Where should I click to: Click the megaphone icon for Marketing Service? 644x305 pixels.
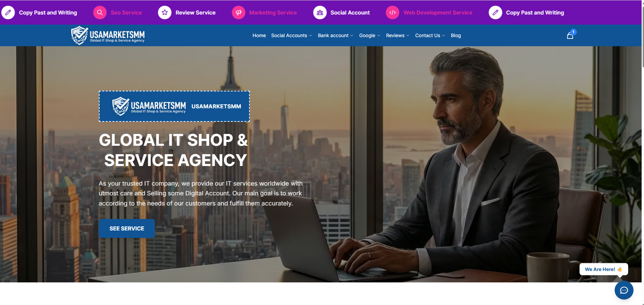pyautogui.click(x=239, y=13)
